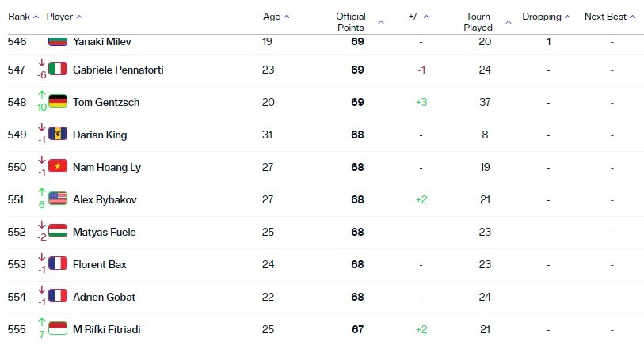Sort by Age column arrow
The height and width of the screenshot is (345, 644).
(286, 17)
